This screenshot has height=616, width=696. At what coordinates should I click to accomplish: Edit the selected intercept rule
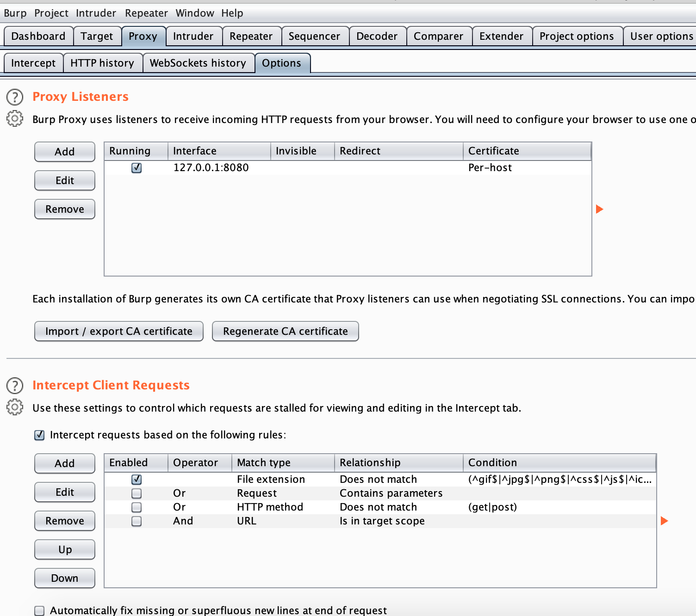point(65,492)
